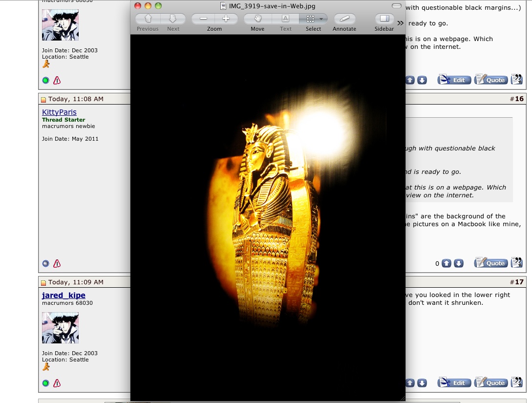532x403 pixels.
Task: Click report triangle icon in KittyParis post
Action: (x=57, y=263)
